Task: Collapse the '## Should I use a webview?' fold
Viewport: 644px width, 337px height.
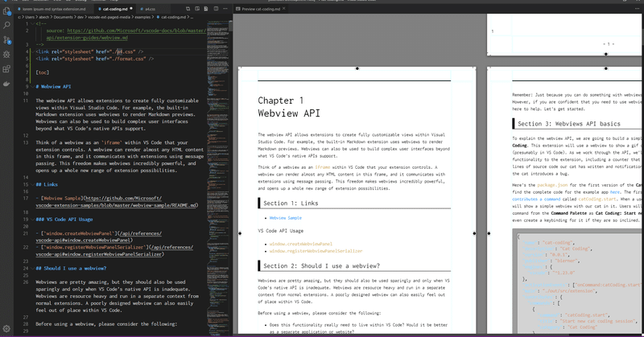Action: (33, 268)
